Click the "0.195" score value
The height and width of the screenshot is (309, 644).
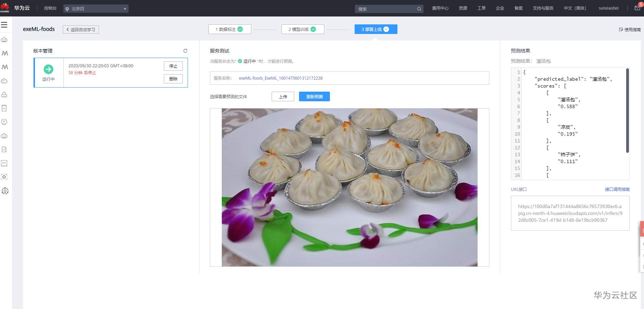pos(568,134)
